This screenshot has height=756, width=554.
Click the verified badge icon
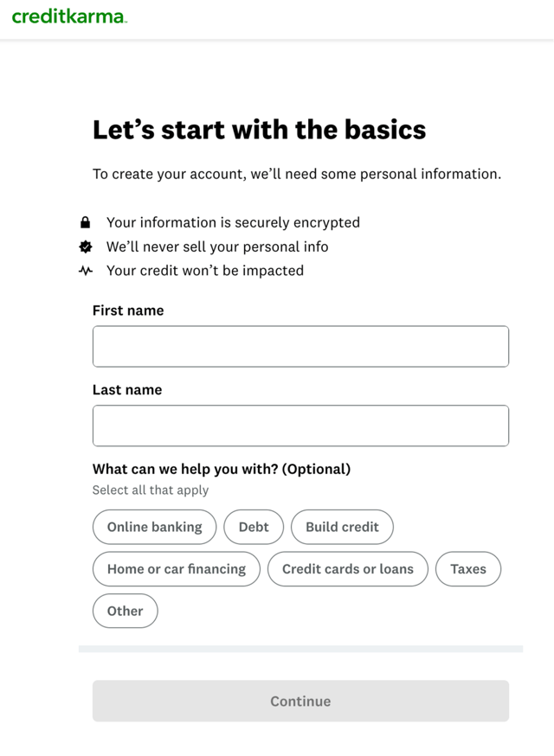85,247
